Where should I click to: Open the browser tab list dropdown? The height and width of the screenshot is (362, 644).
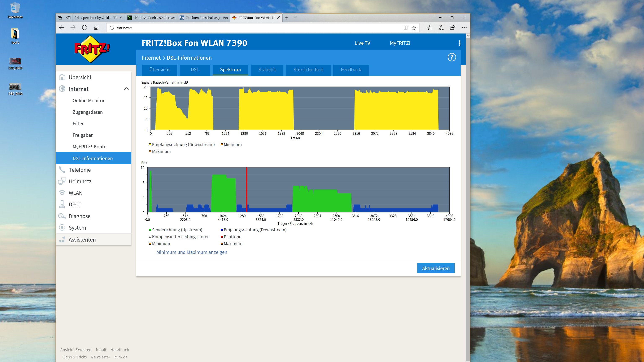click(x=295, y=17)
